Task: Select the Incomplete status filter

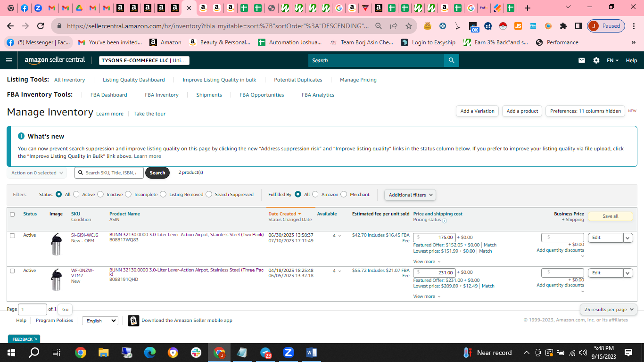Action: coord(128,194)
